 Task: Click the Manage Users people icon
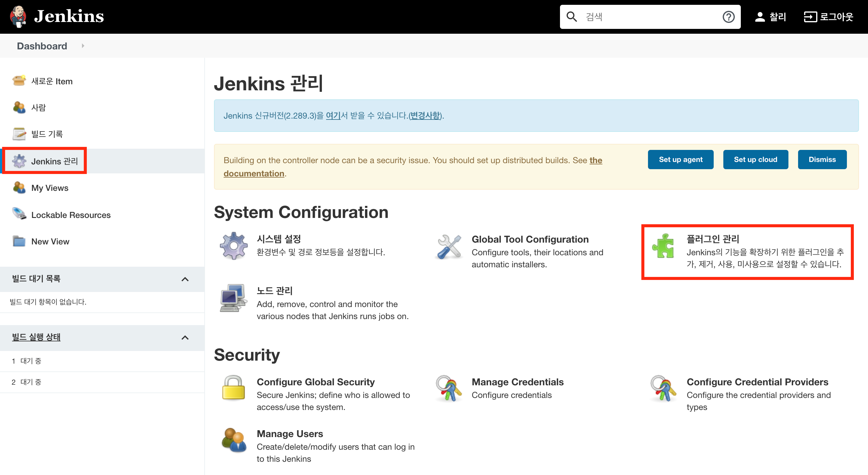coord(234,440)
